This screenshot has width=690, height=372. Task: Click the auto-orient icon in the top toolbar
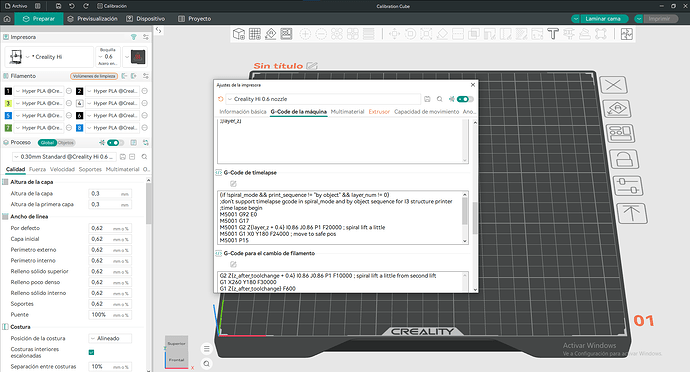(x=271, y=34)
